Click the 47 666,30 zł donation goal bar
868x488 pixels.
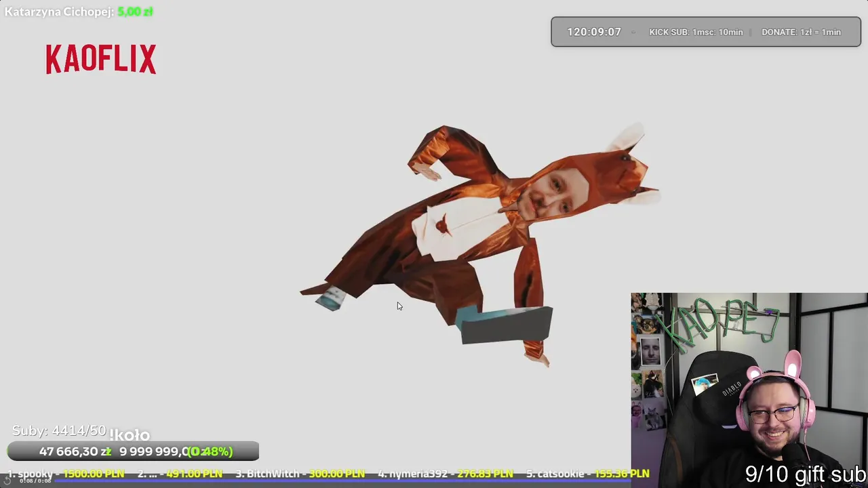(x=133, y=451)
